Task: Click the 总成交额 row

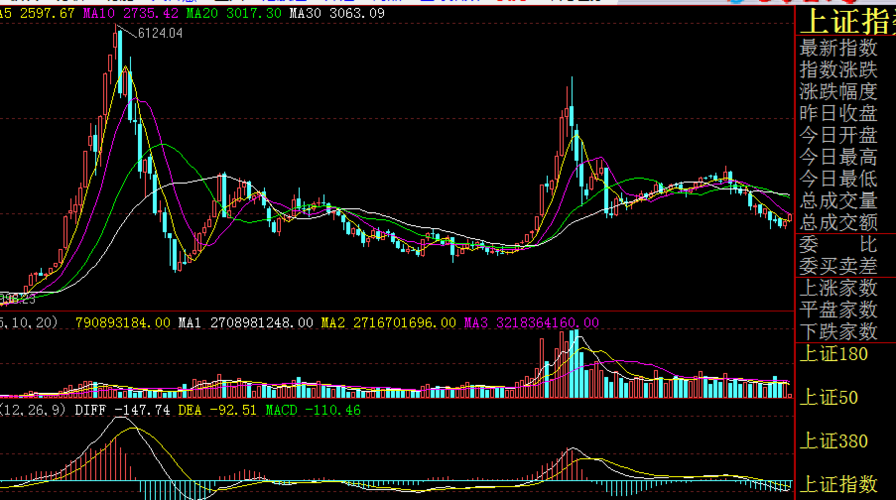Action: pos(838,222)
